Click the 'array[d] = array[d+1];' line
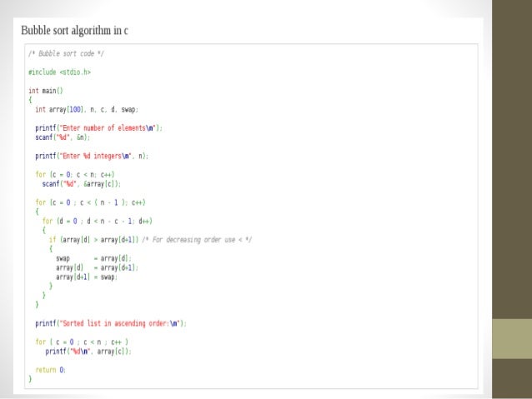 point(97,267)
